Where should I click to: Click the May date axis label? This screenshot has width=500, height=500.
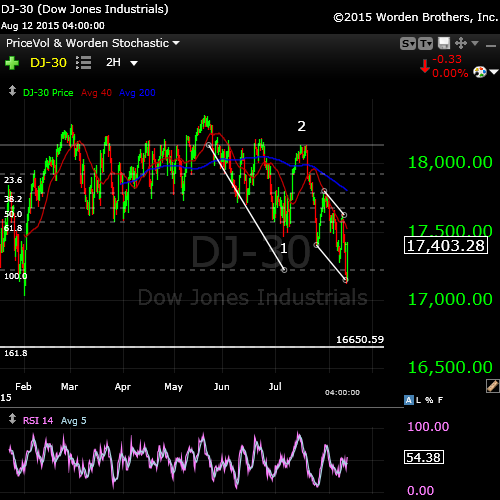click(x=174, y=387)
